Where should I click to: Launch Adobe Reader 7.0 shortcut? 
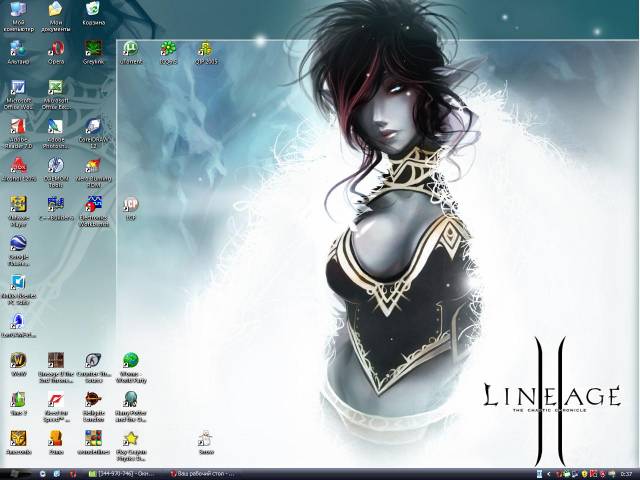tap(18, 127)
